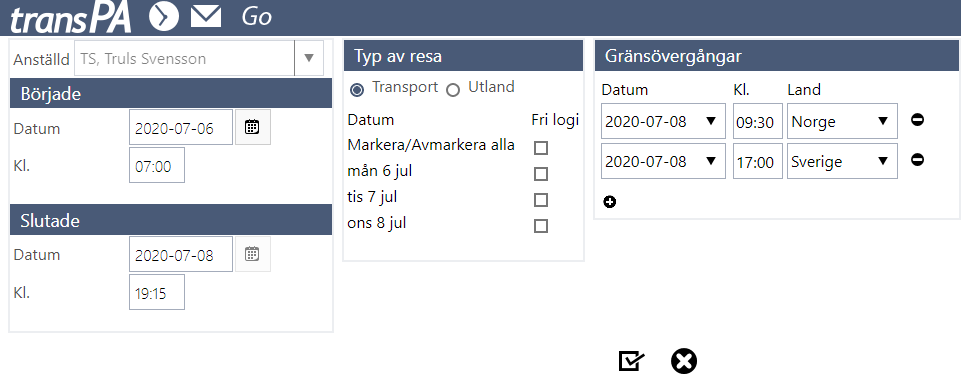Open the envelope mail icon
The image size is (961, 377).
click(x=206, y=17)
